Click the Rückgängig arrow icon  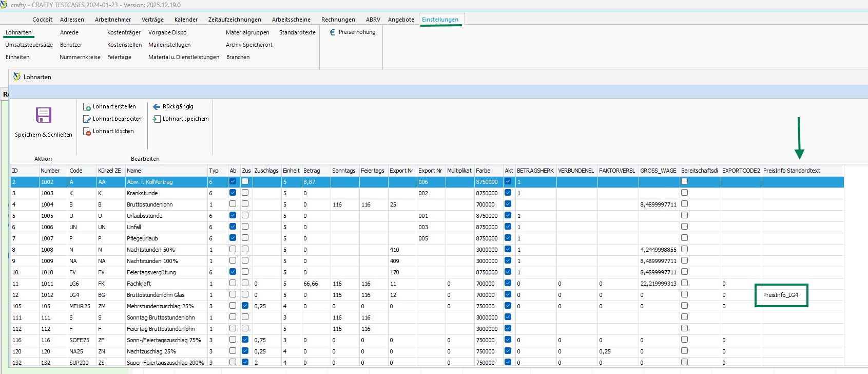pos(157,107)
